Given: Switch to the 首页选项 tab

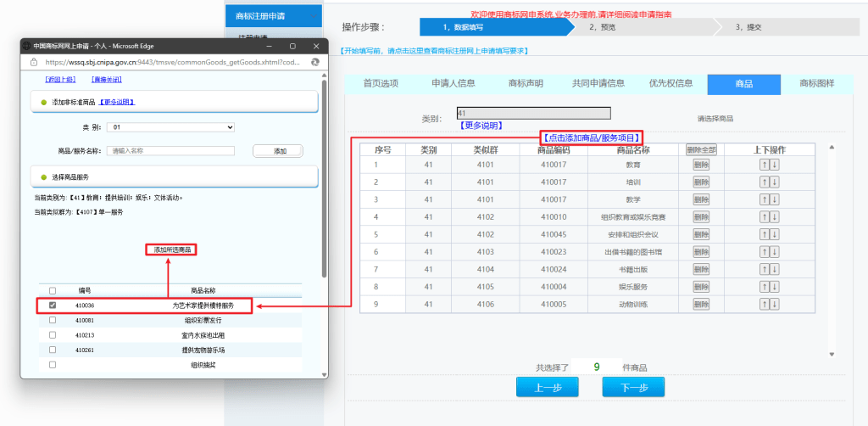Looking at the screenshot, I should (381, 84).
